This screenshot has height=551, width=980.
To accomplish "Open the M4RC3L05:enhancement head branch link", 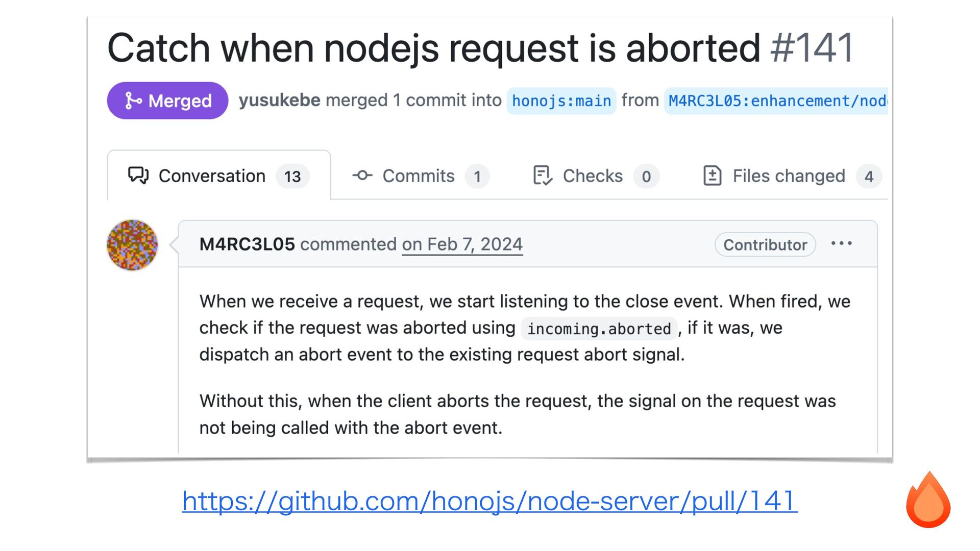I will tap(776, 101).
